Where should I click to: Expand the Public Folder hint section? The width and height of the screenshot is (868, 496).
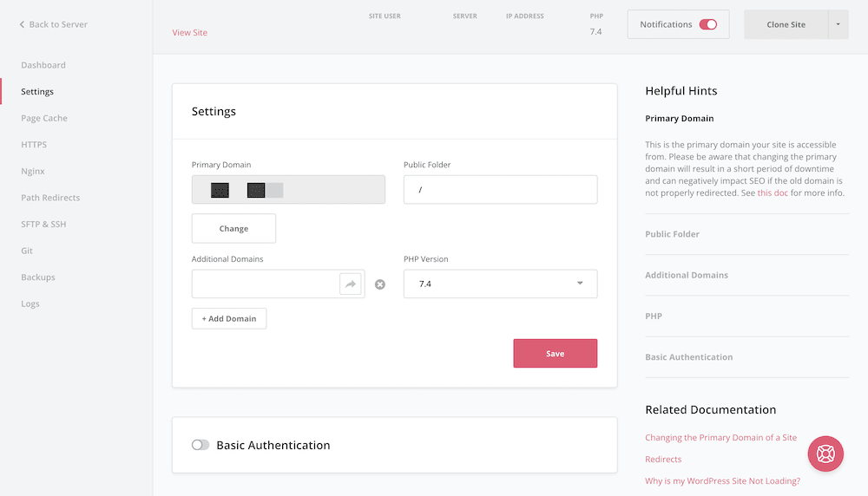tap(672, 234)
